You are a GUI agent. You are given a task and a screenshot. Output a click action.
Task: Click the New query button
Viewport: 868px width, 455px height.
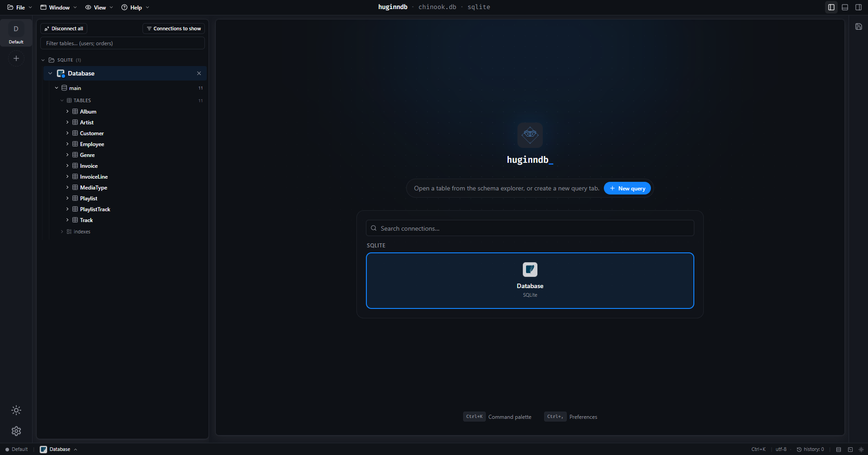(627, 189)
